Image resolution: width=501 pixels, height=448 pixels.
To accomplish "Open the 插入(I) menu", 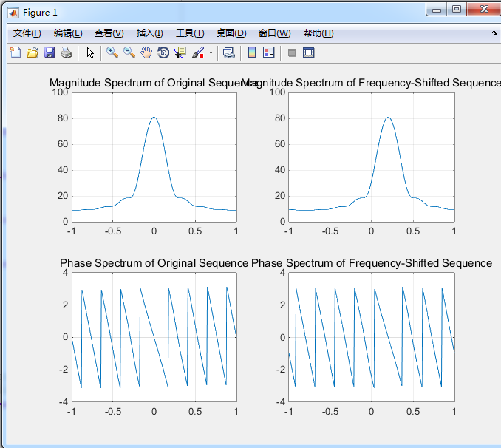I will pyautogui.click(x=149, y=33).
